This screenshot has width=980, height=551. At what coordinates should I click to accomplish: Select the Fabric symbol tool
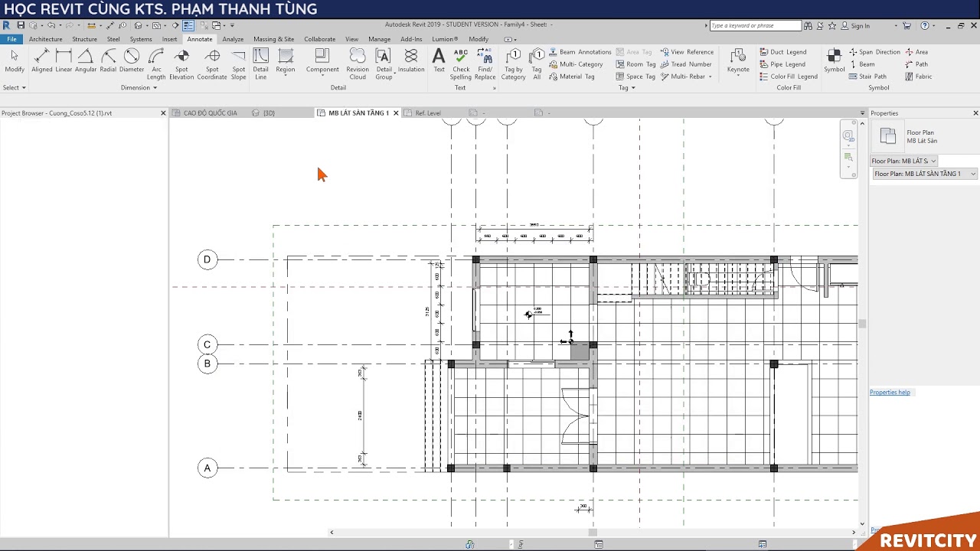tap(919, 77)
